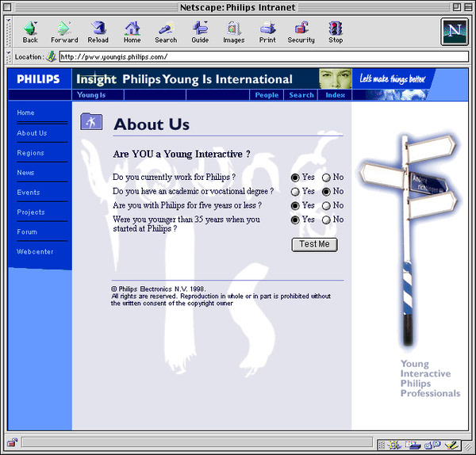476x455 pixels.
Task: Collapse the location toolbar handle
Action: pyautogui.click(x=9, y=57)
